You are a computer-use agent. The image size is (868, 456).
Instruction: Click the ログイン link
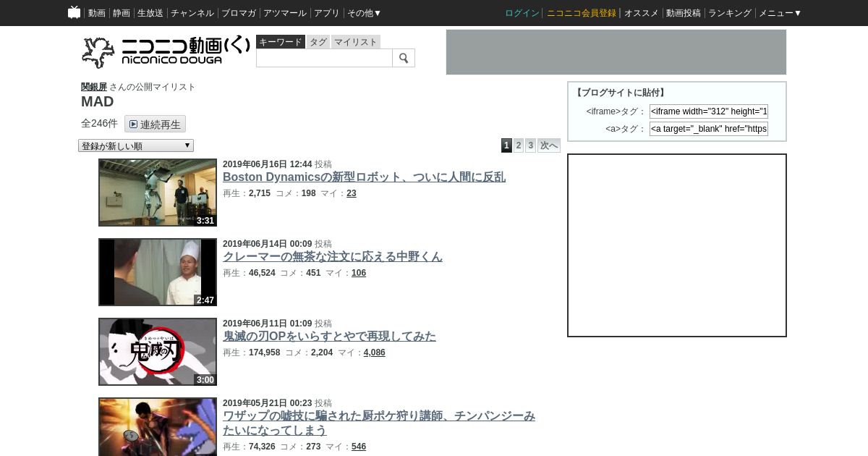tap(522, 13)
